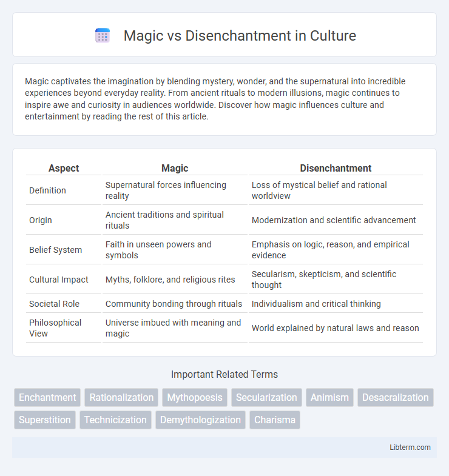
Task: Select the Philosophical View row label
Action: point(55,328)
